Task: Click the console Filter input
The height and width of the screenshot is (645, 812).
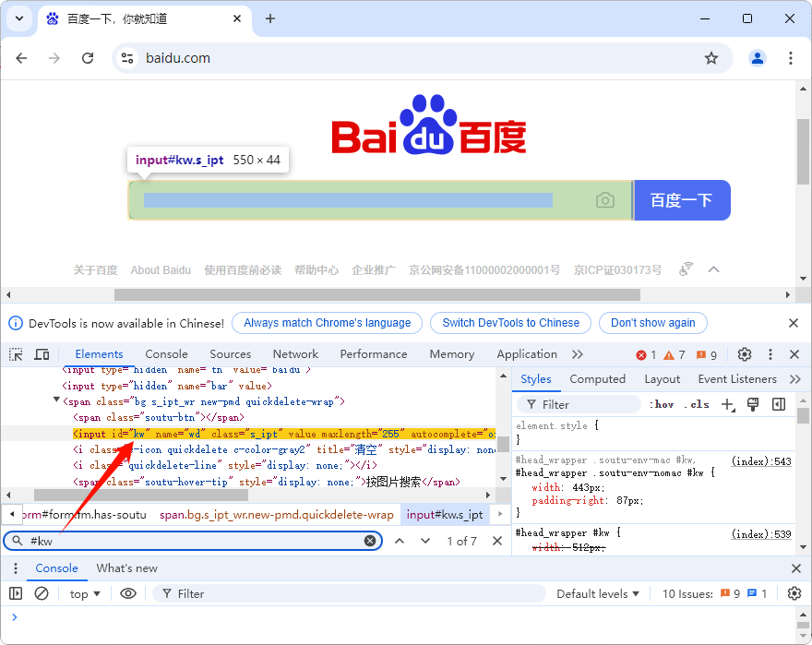Action: click(x=349, y=593)
